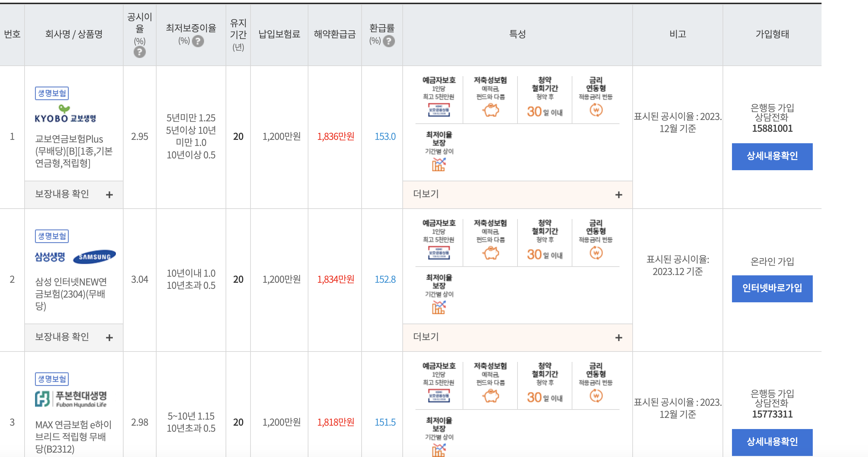Viewport: 868px width, 457px height.
Task: Click declared rate 2.98
Action: (139, 423)
